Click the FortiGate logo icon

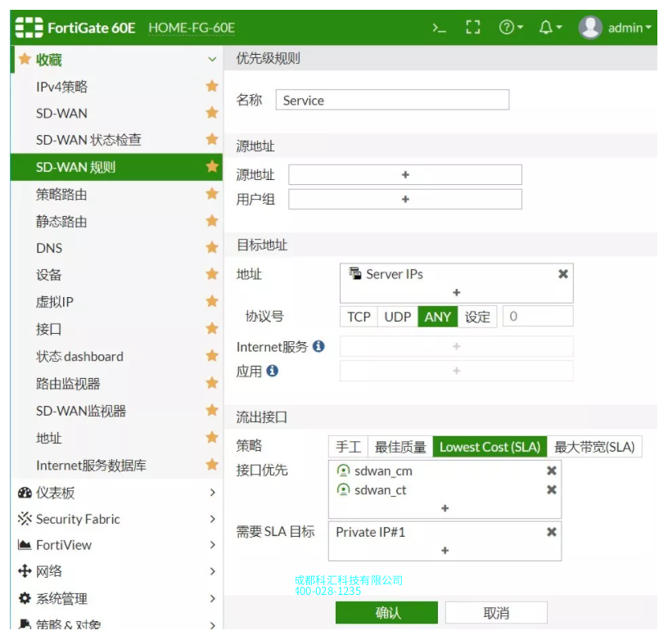29,28
